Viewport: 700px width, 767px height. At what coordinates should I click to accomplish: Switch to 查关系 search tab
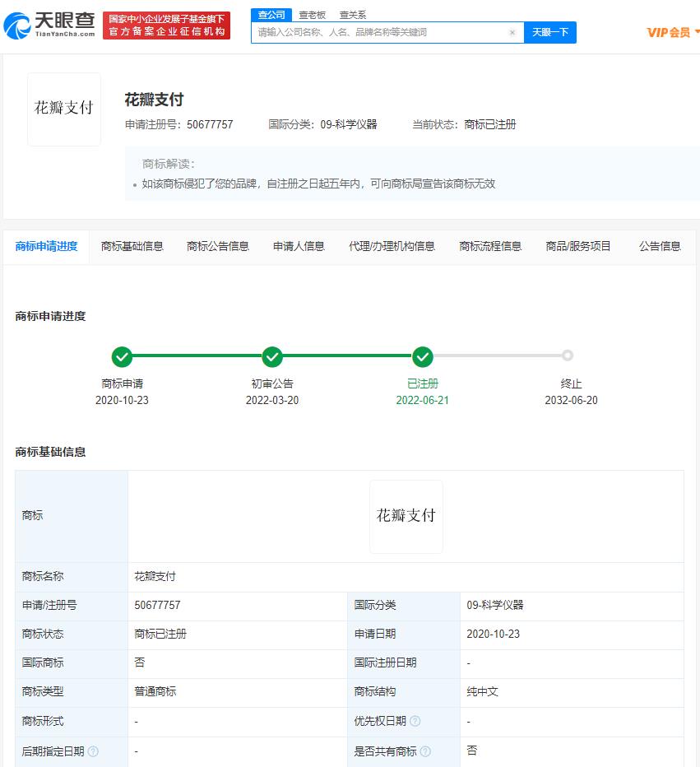pyautogui.click(x=353, y=15)
